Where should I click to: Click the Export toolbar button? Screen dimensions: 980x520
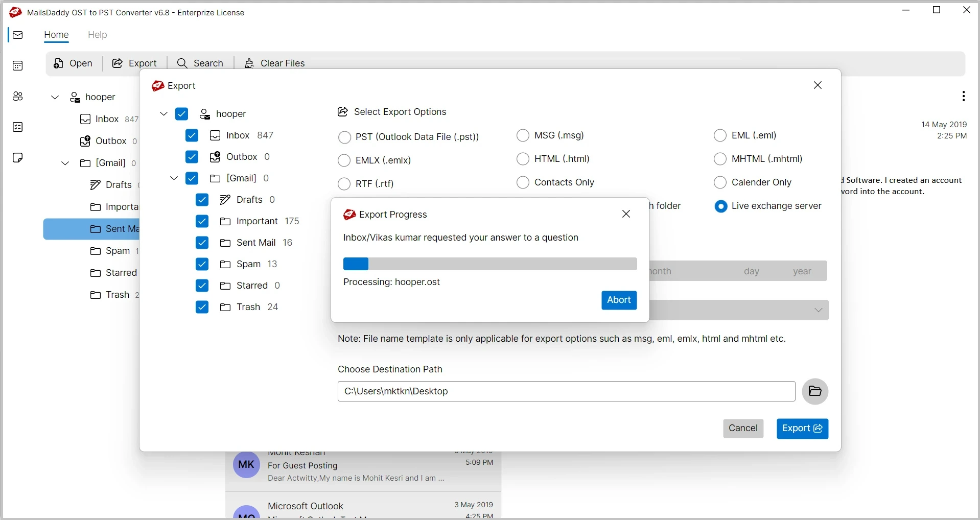point(134,63)
